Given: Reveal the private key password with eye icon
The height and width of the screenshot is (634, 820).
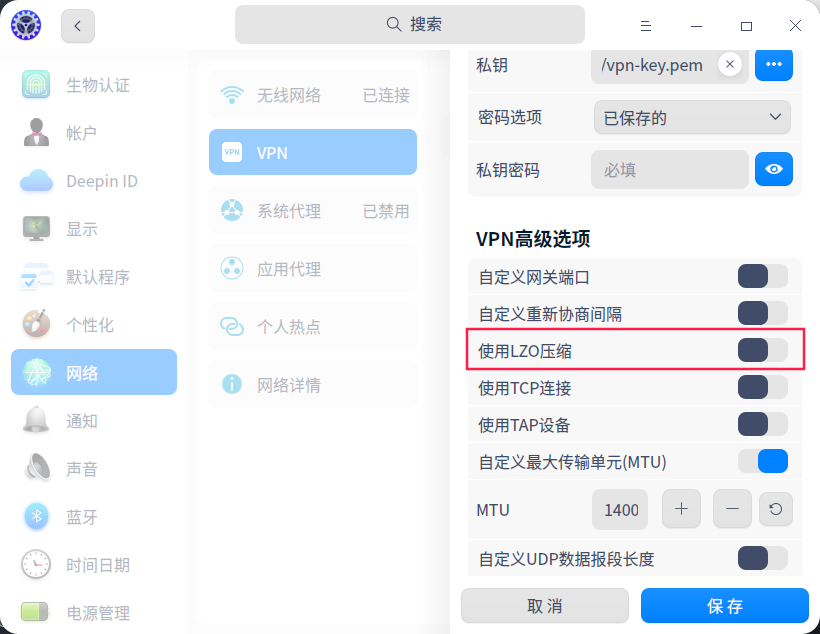Looking at the screenshot, I should pyautogui.click(x=773, y=169).
